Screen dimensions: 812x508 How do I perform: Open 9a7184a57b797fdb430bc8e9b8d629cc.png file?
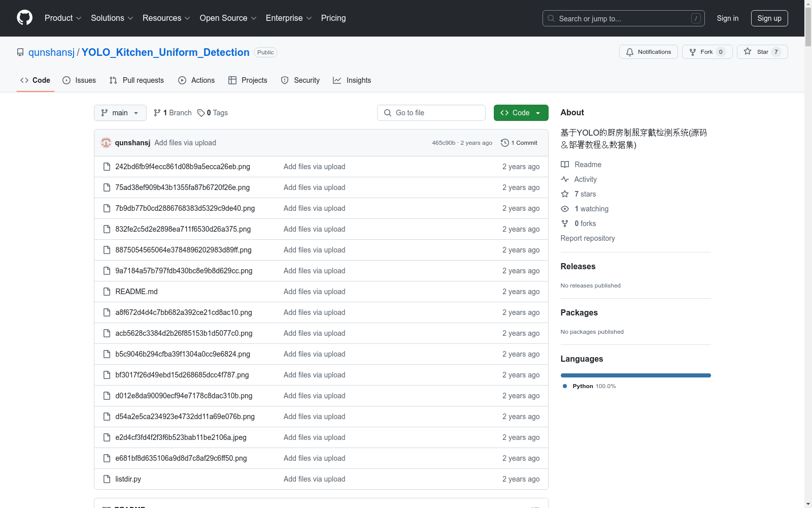[184, 271]
